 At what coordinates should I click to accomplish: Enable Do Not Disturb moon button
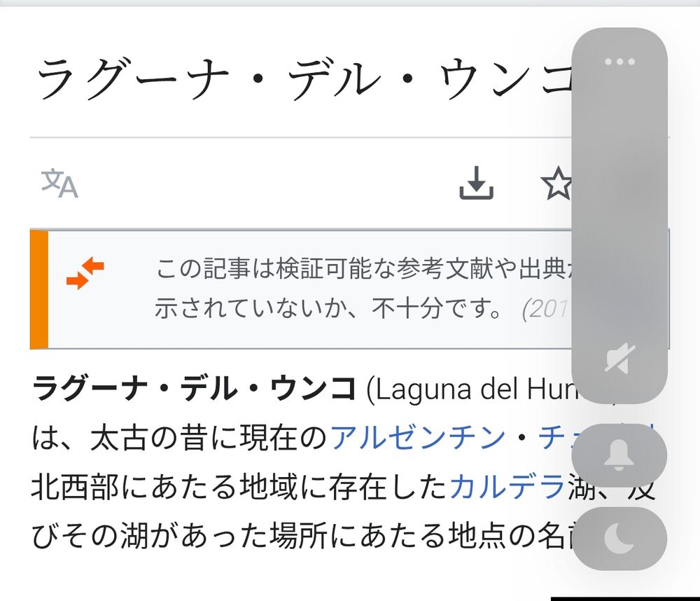click(x=619, y=538)
